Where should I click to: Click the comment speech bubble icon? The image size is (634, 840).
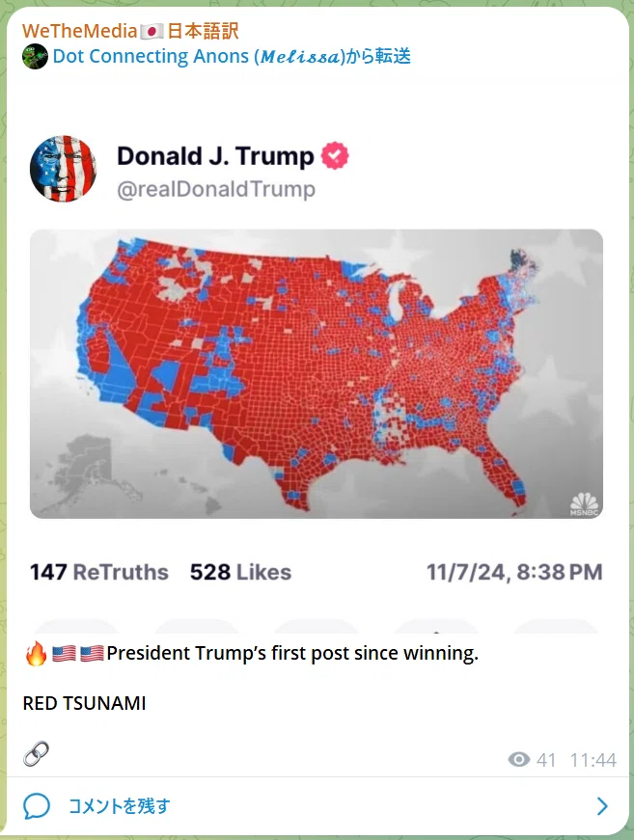tap(37, 805)
